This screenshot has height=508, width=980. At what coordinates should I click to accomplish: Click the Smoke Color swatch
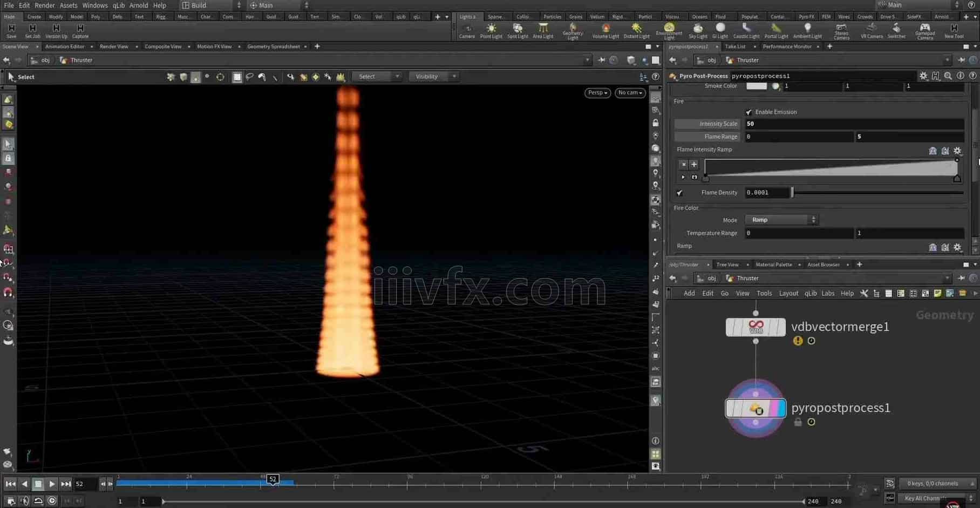pos(756,86)
